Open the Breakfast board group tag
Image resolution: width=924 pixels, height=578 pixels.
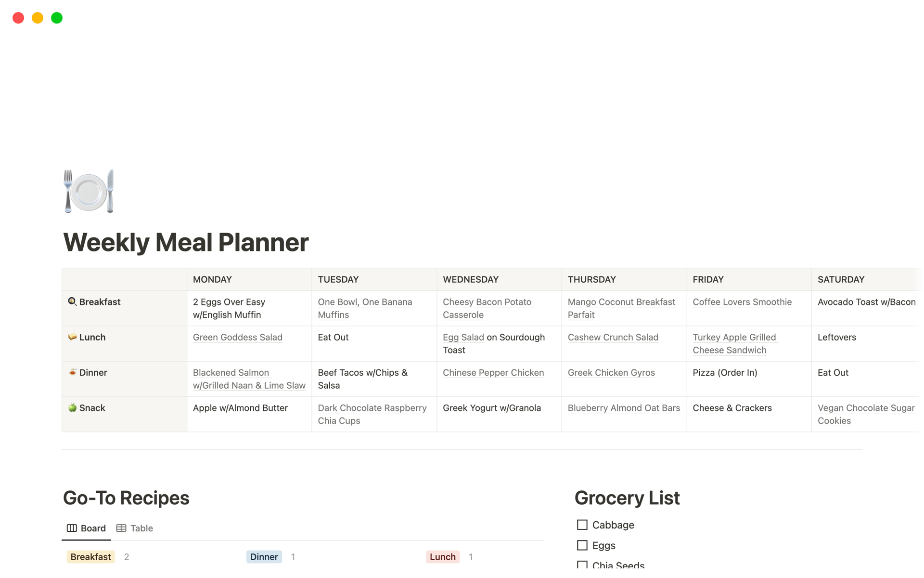click(90, 557)
